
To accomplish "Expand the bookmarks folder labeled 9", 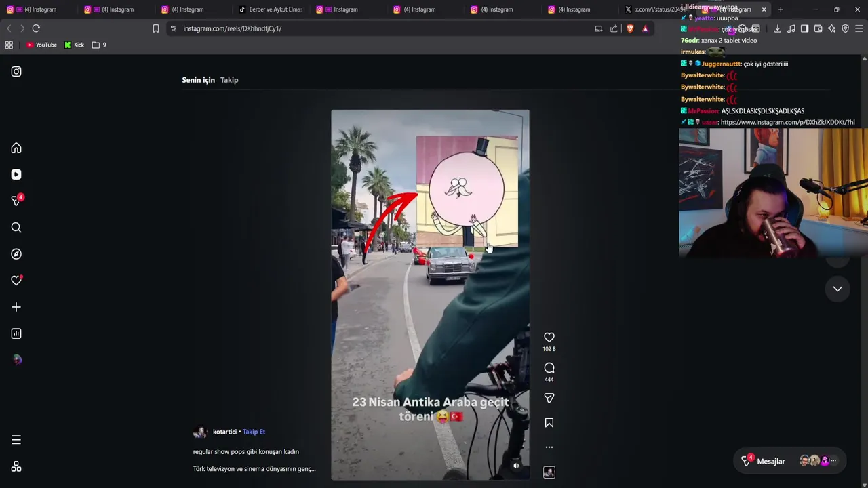I will click(x=99, y=45).
